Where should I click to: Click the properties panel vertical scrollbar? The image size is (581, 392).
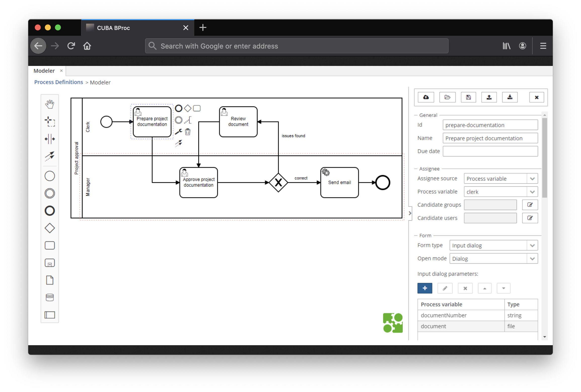(x=544, y=158)
